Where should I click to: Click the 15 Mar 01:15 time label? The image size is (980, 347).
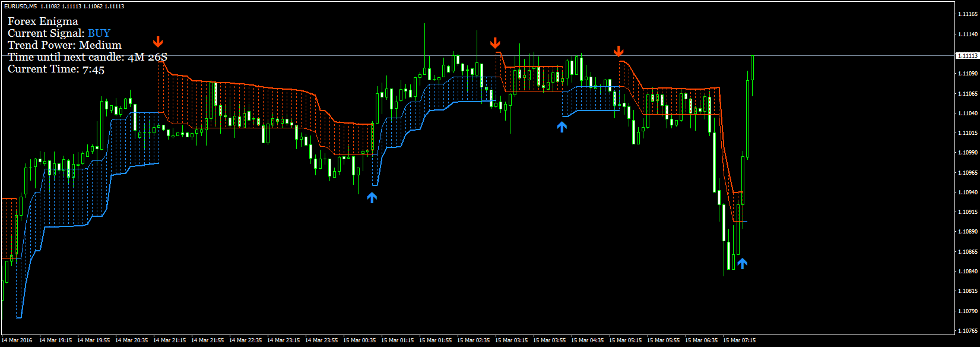[x=398, y=340]
